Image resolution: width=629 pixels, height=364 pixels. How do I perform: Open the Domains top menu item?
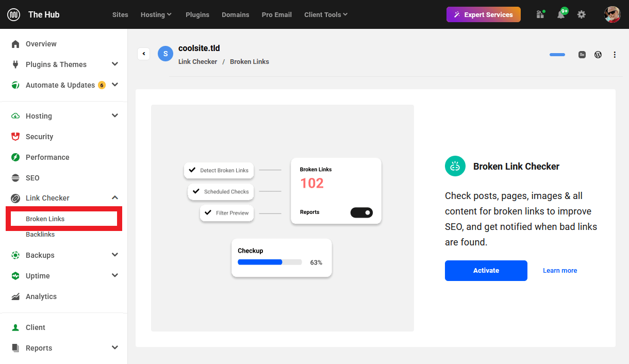(236, 14)
